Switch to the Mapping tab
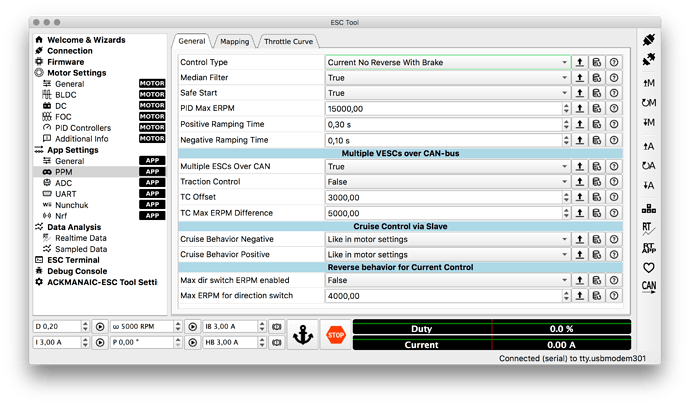This screenshot has width=690, height=406. coord(235,41)
